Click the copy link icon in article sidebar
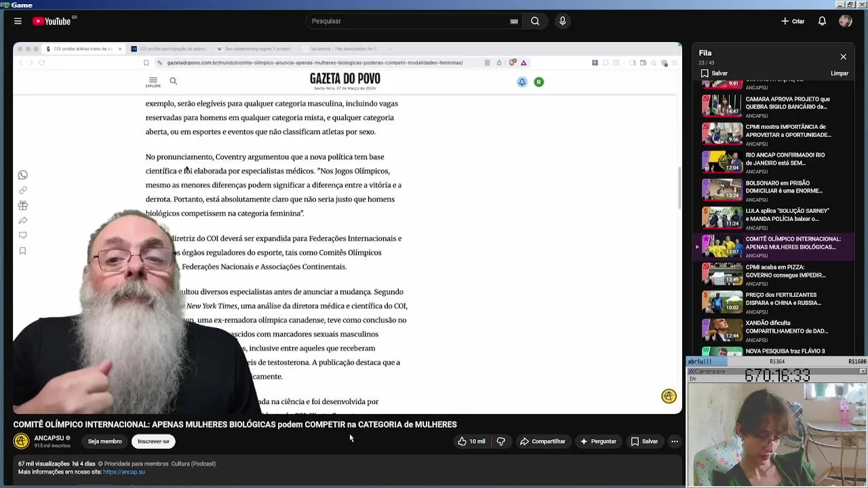This screenshot has height=488, width=868. (x=22, y=190)
